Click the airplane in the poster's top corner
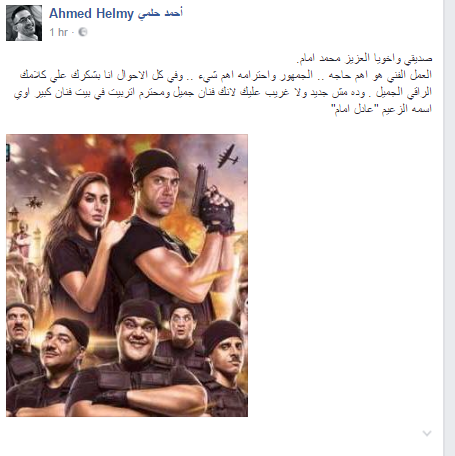This screenshot has height=456, width=455. tap(228, 156)
